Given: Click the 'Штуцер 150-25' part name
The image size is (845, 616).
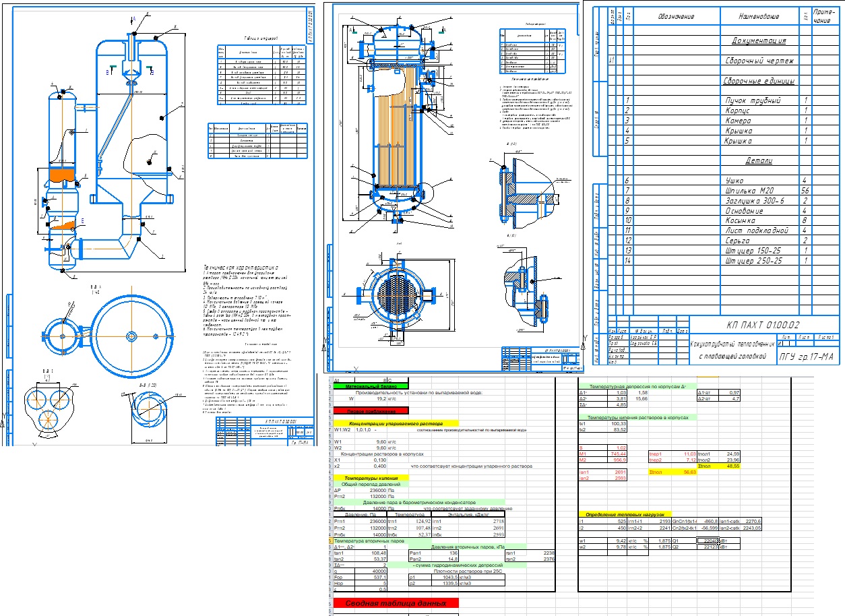Looking at the screenshot, I should [x=754, y=251].
